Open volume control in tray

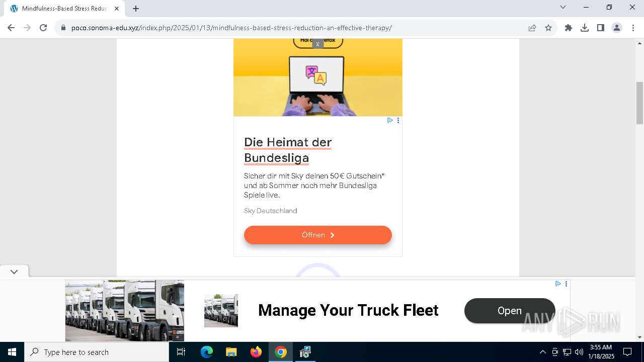pyautogui.click(x=579, y=352)
